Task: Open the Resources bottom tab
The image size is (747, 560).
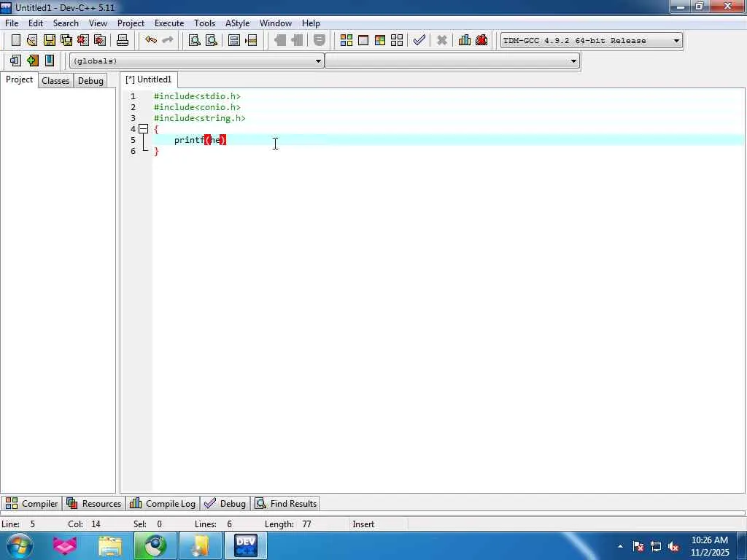Action: point(94,503)
